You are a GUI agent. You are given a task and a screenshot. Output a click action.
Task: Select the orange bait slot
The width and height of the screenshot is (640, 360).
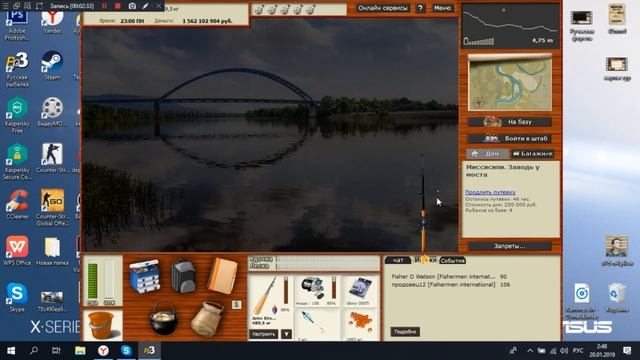click(360, 322)
